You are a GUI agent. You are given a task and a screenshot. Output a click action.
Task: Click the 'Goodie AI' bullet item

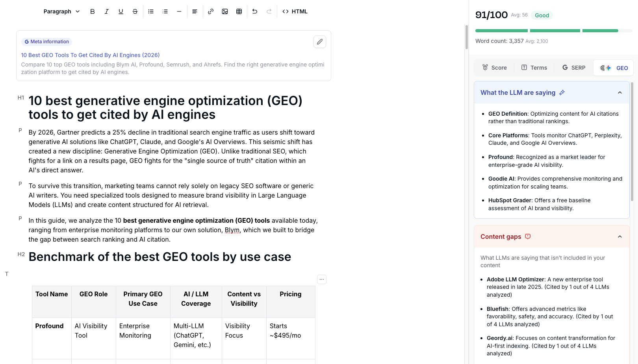click(x=555, y=183)
